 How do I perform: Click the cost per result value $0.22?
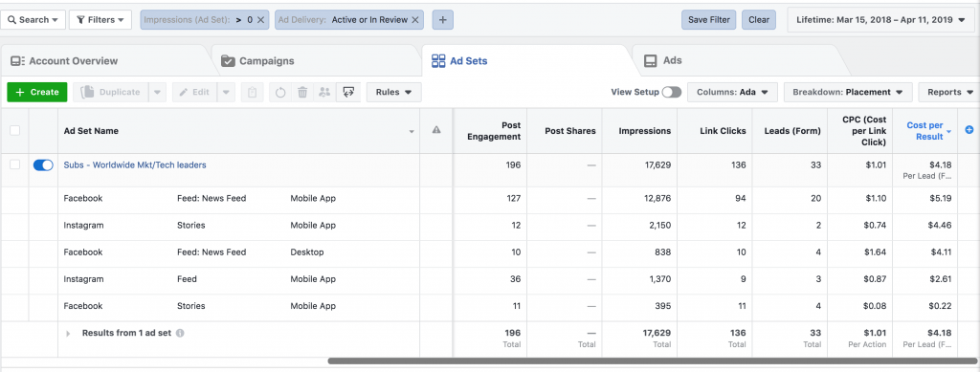[x=940, y=306]
